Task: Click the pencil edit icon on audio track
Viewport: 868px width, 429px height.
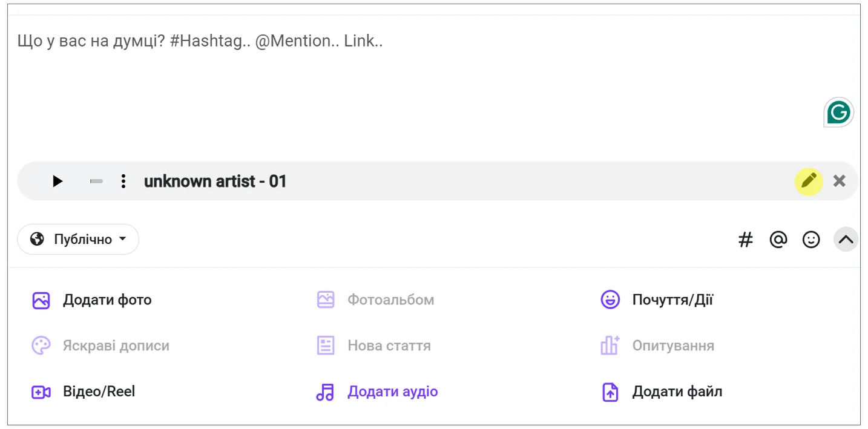Action: (809, 181)
